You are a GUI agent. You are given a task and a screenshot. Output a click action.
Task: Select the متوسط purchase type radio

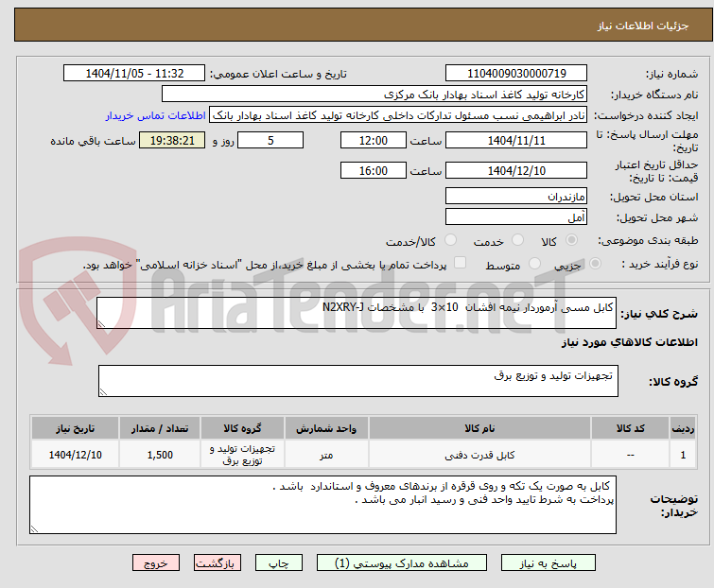tap(534, 264)
